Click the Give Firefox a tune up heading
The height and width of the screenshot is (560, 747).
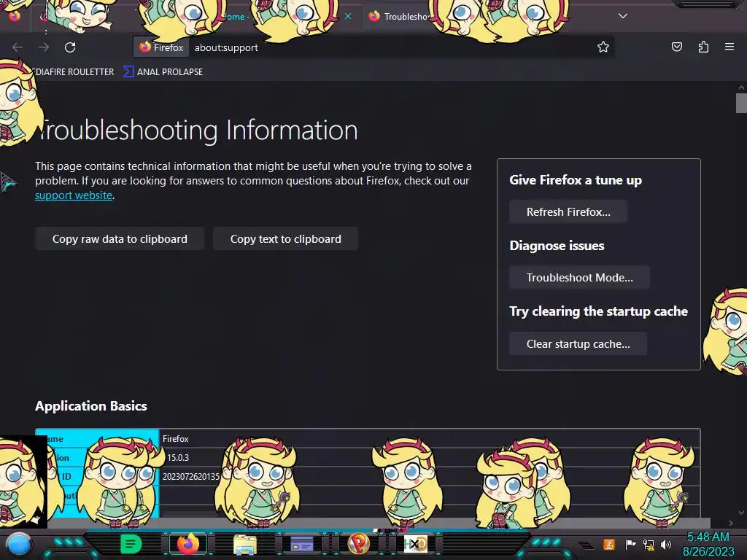(576, 180)
